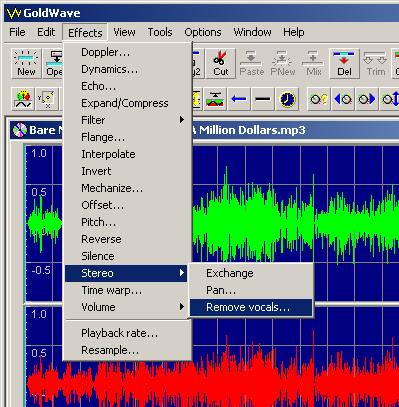Select Expand/Compress effect
399x407 pixels.
click(x=127, y=103)
